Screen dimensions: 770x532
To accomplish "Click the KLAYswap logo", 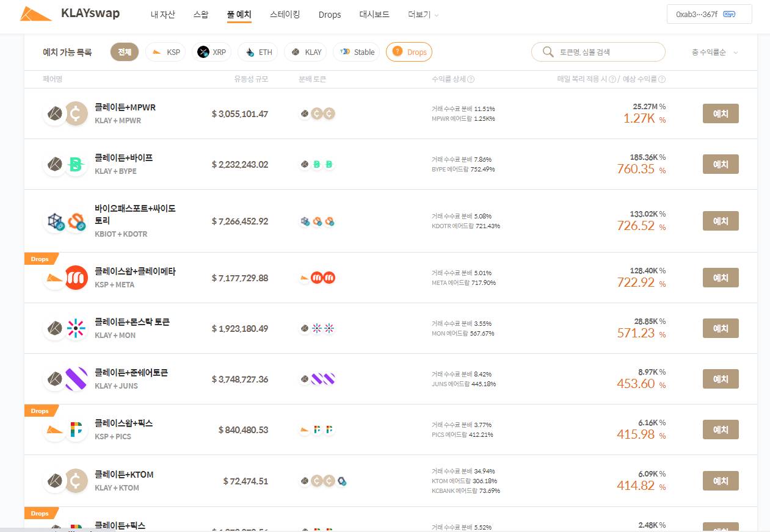I will [x=70, y=13].
